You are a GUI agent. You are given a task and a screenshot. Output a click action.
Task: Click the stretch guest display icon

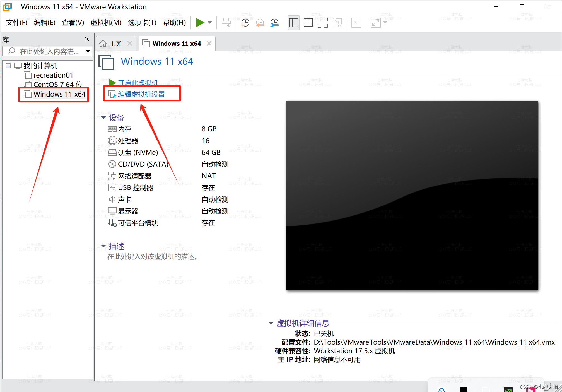pos(376,23)
